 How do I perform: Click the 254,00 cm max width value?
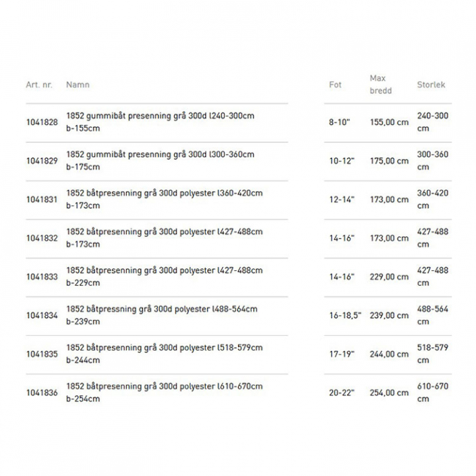coord(389,393)
